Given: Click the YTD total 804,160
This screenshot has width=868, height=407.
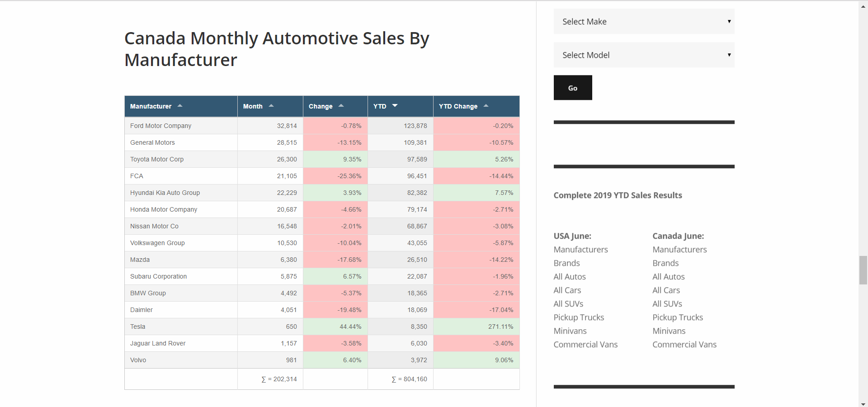Looking at the screenshot, I should [x=409, y=379].
